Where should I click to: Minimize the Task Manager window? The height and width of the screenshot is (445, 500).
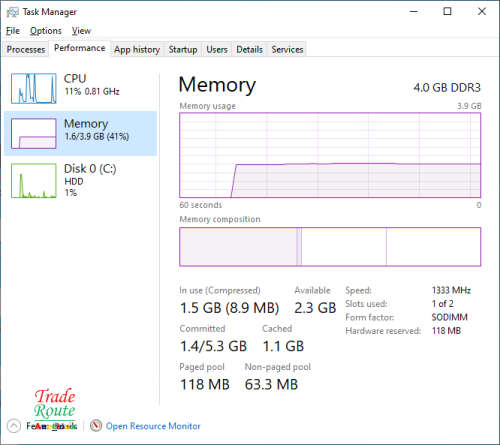[414, 12]
